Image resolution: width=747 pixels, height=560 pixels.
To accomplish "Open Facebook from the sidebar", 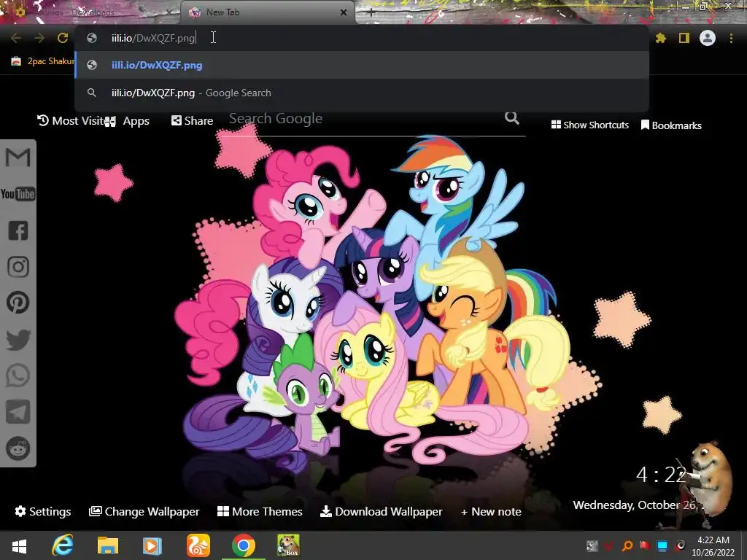I will point(18,230).
